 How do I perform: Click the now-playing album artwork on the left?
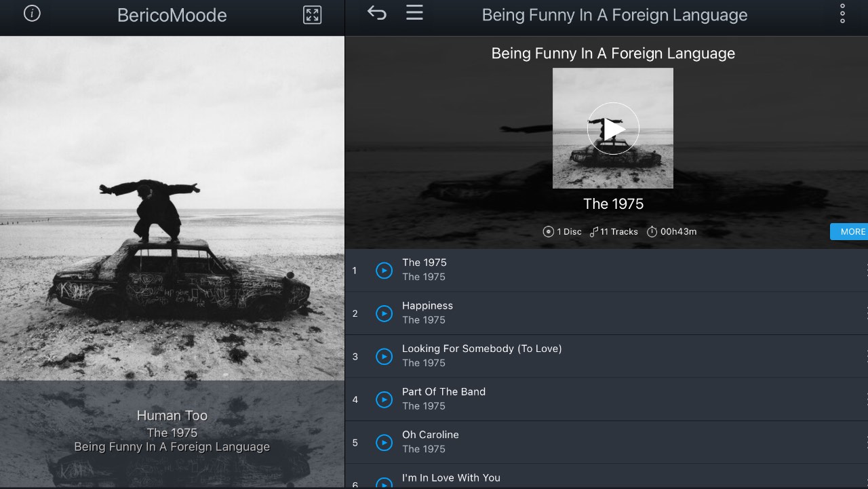tap(172, 208)
